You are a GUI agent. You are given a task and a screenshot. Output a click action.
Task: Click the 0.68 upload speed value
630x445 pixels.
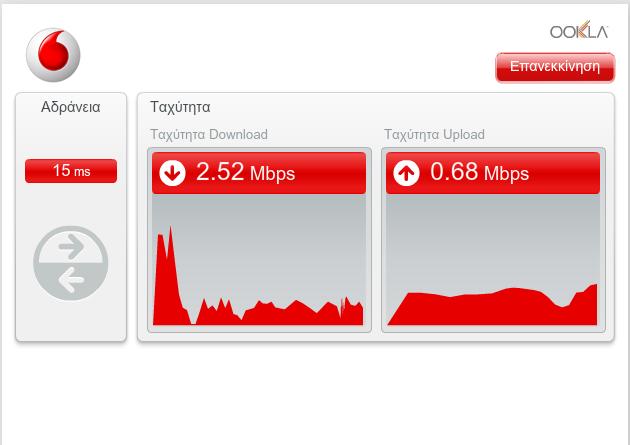454,171
